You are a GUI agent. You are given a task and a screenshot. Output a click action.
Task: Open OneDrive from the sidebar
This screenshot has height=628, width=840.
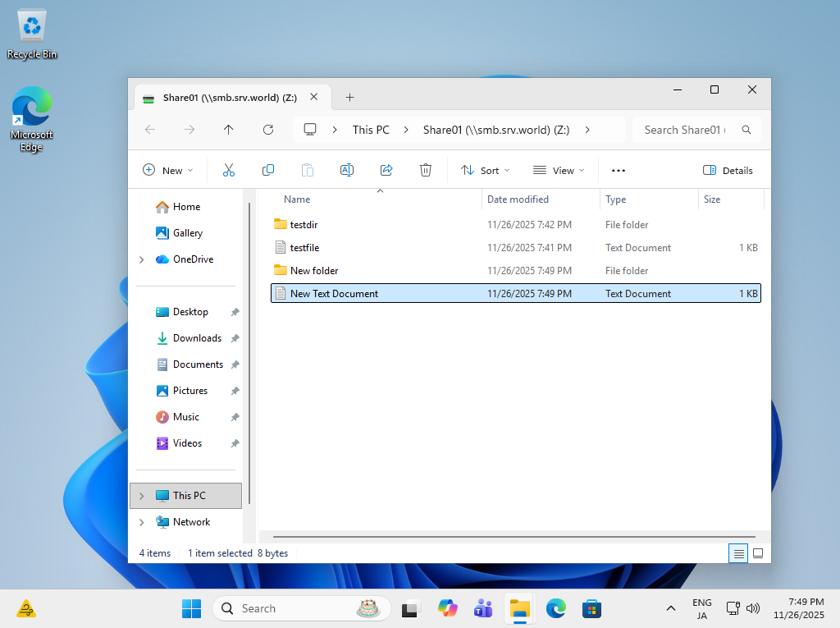(193, 259)
